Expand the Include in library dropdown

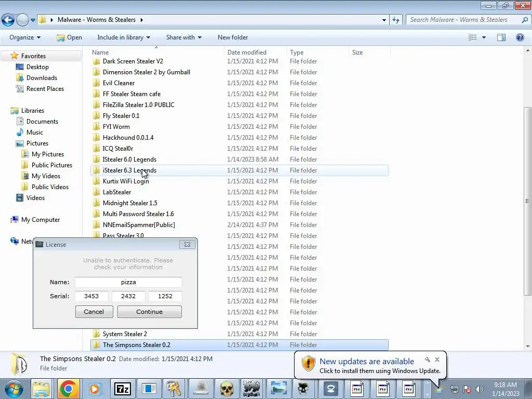[124, 37]
